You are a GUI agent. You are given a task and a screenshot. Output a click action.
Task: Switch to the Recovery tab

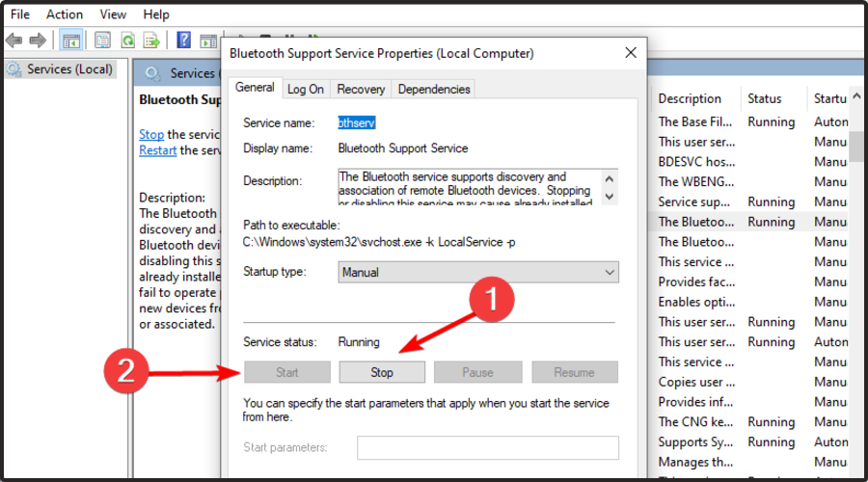(361, 89)
